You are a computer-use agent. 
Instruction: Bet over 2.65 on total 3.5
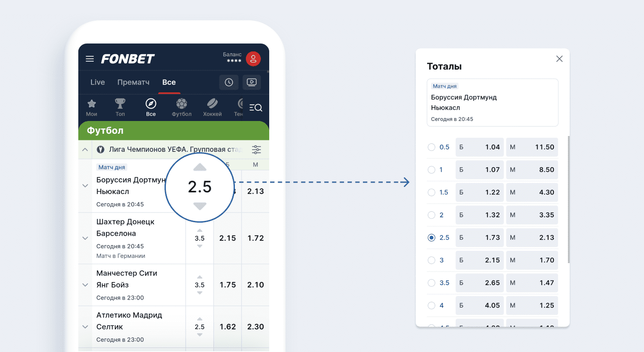click(x=479, y=283)
